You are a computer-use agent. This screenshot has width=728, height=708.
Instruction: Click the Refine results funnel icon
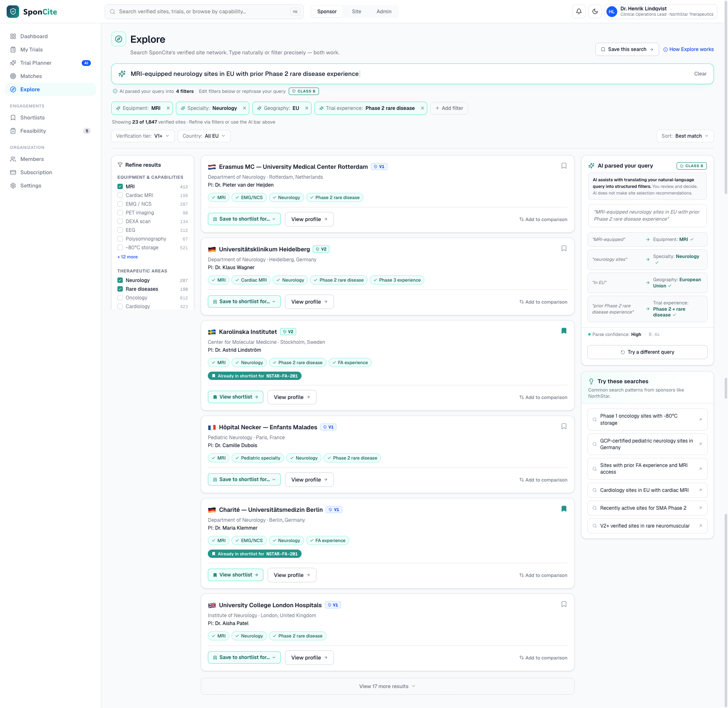120,165
